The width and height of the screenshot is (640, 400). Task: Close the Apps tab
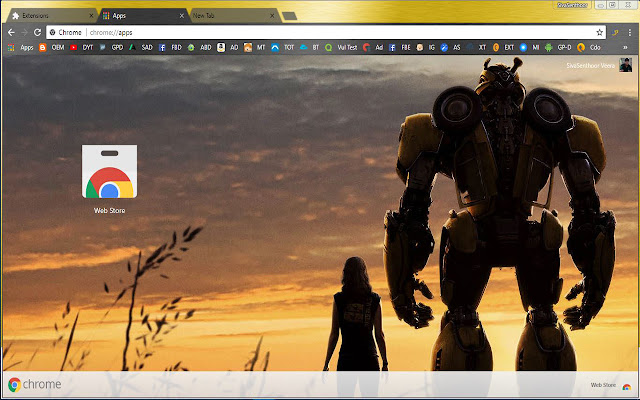click(x=181, y=16)
